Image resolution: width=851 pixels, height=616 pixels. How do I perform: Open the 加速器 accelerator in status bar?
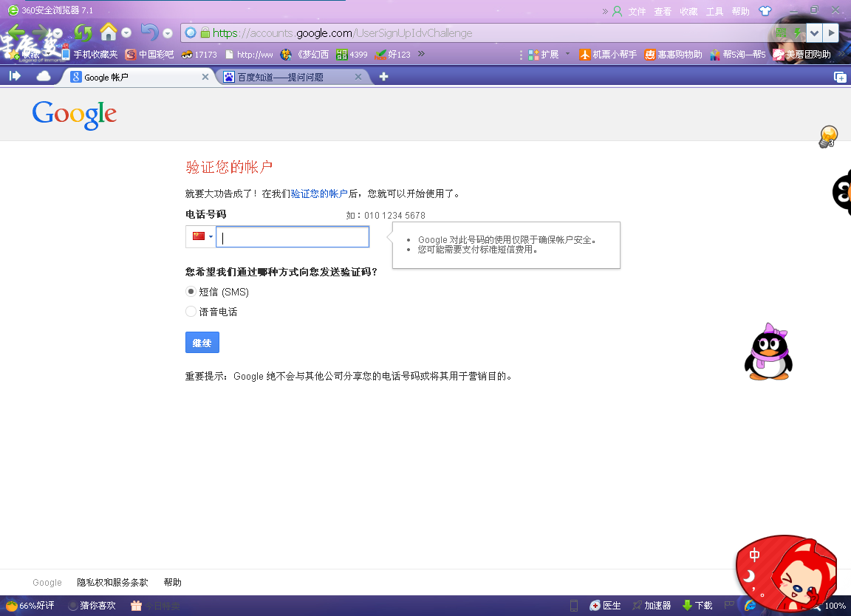652,605
